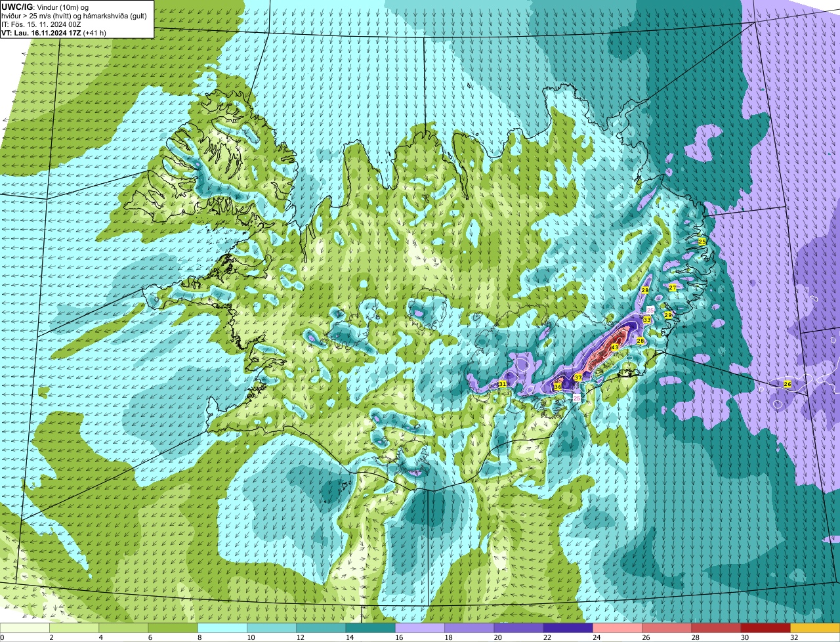Select the yellow 36 gust marker
The height and width of the screenshot is (642, 840).
click(x=558, y=387)
